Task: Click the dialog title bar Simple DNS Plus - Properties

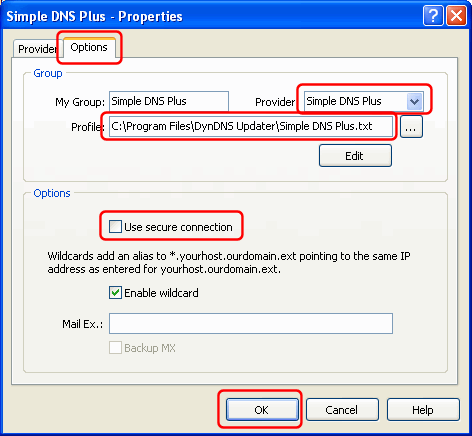Action: [213, 16]
